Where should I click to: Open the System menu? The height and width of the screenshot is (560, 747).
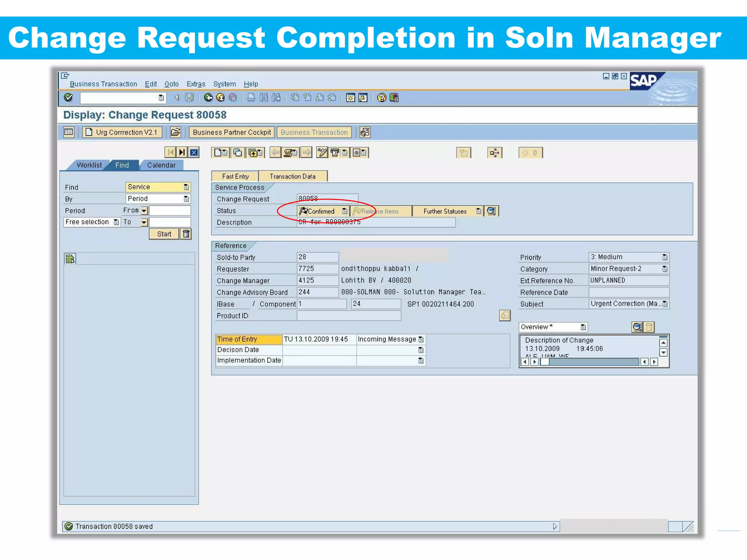point(224,84)
